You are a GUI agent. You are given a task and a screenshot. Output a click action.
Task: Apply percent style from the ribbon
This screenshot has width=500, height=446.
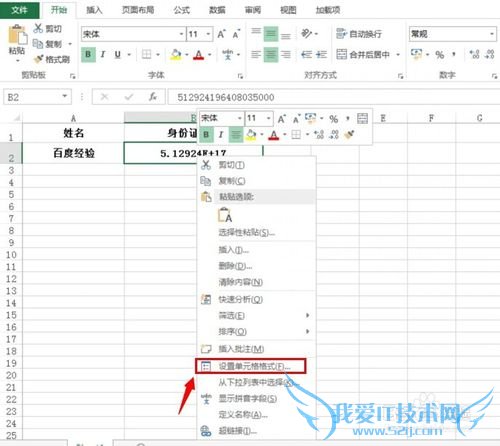440,54
